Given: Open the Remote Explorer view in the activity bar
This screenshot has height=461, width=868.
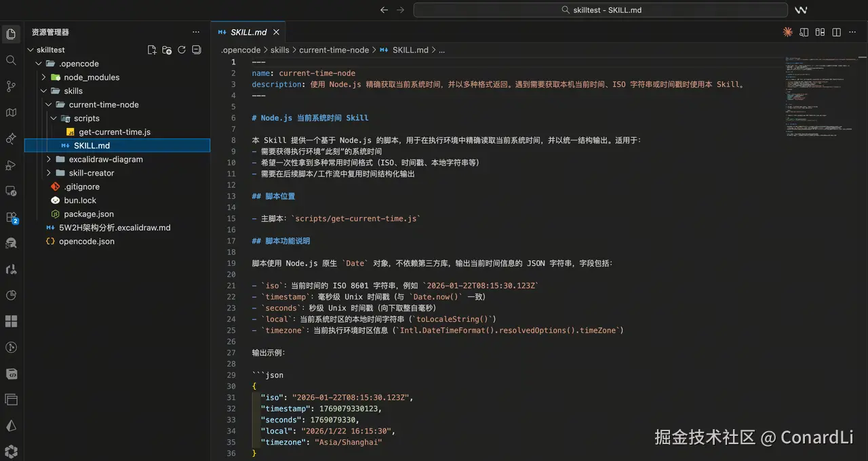Looking at the screenshot, I should [11, 191].
